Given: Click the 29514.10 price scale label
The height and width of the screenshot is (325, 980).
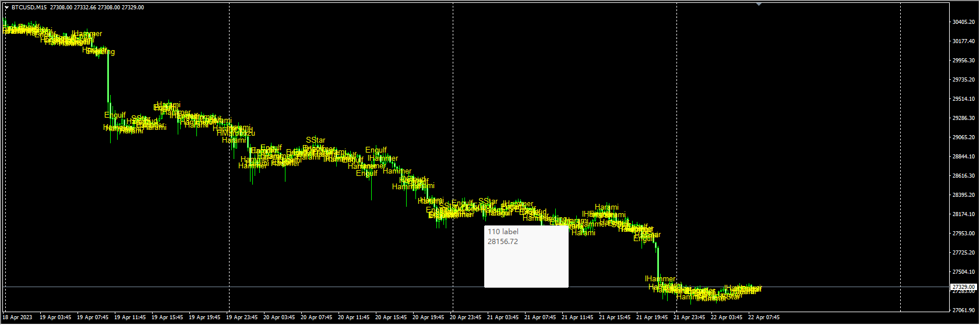Looking at the screenshot, I should click(x=964, y=99).
